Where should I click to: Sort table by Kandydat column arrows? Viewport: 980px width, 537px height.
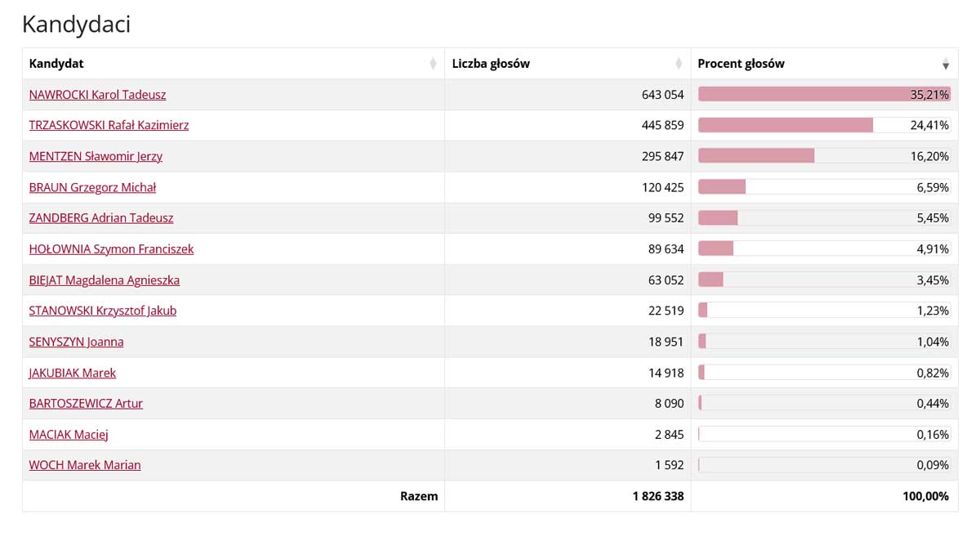[x=433, y=65]
